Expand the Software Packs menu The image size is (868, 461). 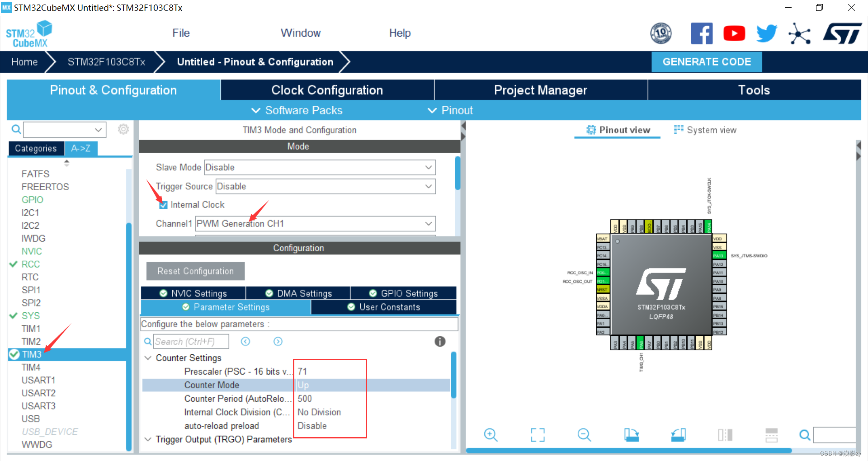tap(297, 110)
